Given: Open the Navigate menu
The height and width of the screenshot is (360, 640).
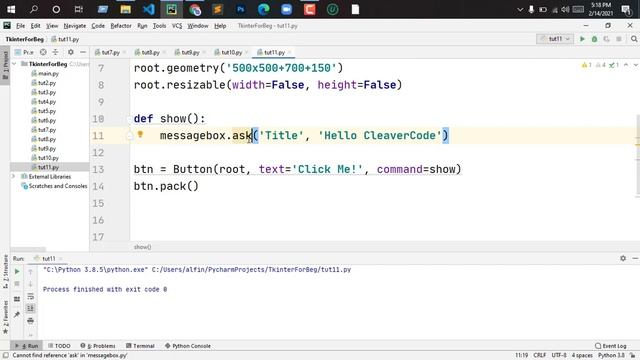Looking at the screenshot, I should click(75, 26).
